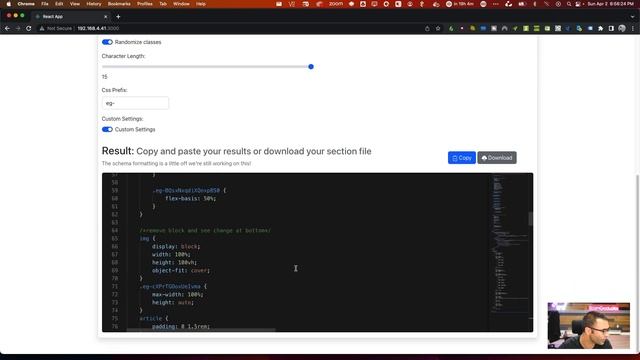Open the Extensions puzzle icon
The image size is (640, 360).
click(600, 28)
